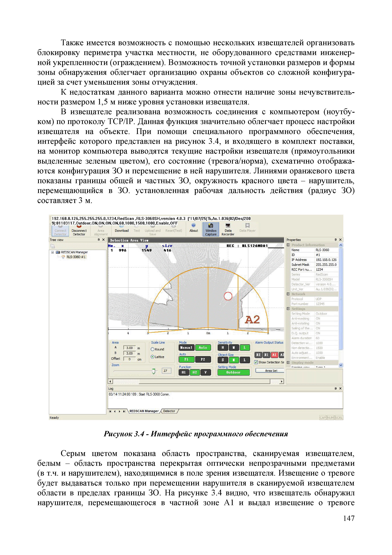
Task: Switch to the Detector tab
Action: point(169,411)
